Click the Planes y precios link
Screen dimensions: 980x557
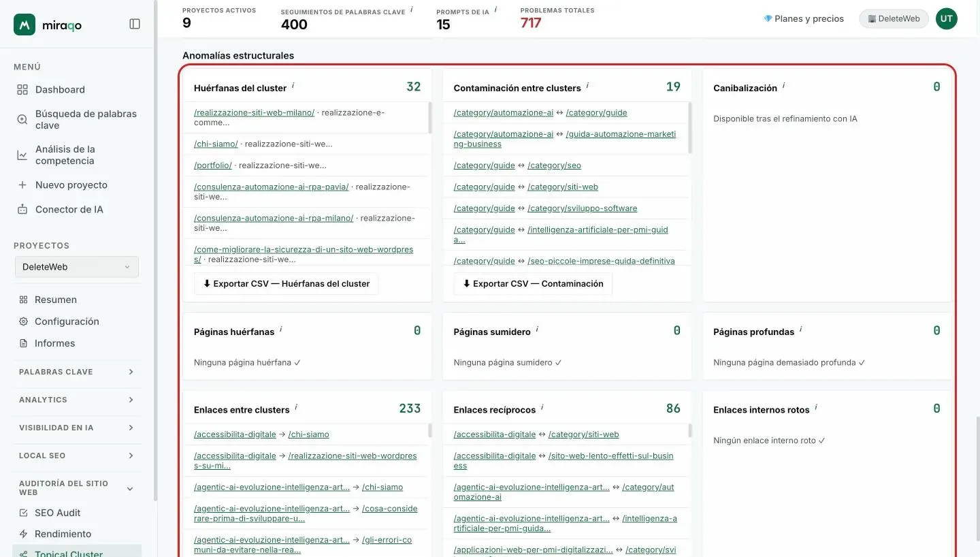[804, 18]
